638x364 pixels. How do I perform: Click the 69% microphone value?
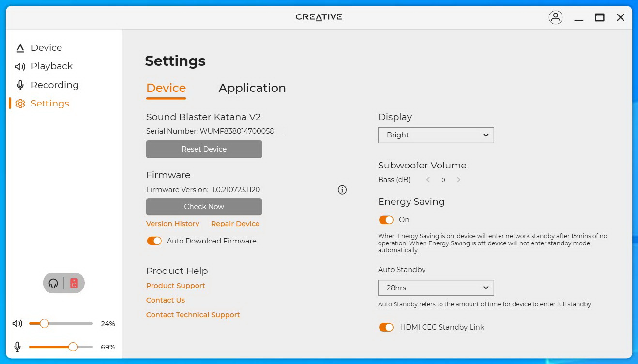click(108, 347)
